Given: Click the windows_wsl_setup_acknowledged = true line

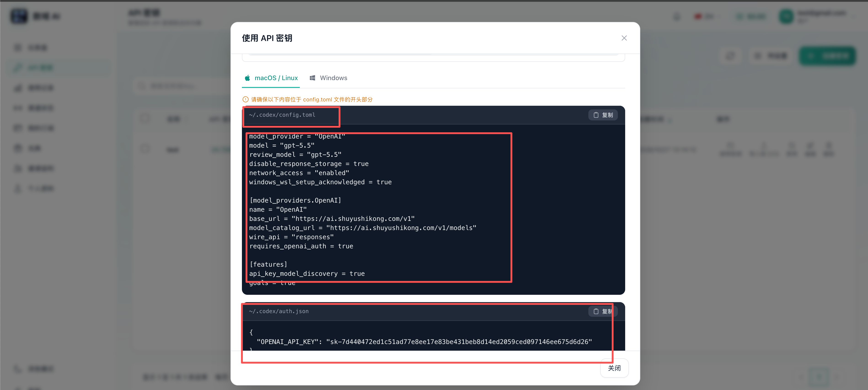Looking at the screenshot, I should pyautogui.click(x=320, y=182).
